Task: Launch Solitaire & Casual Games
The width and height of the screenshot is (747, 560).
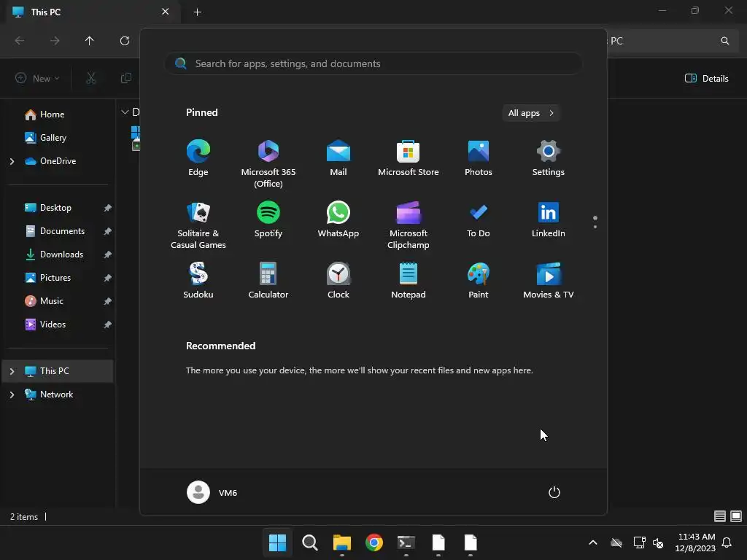Action: pos(198,225)
